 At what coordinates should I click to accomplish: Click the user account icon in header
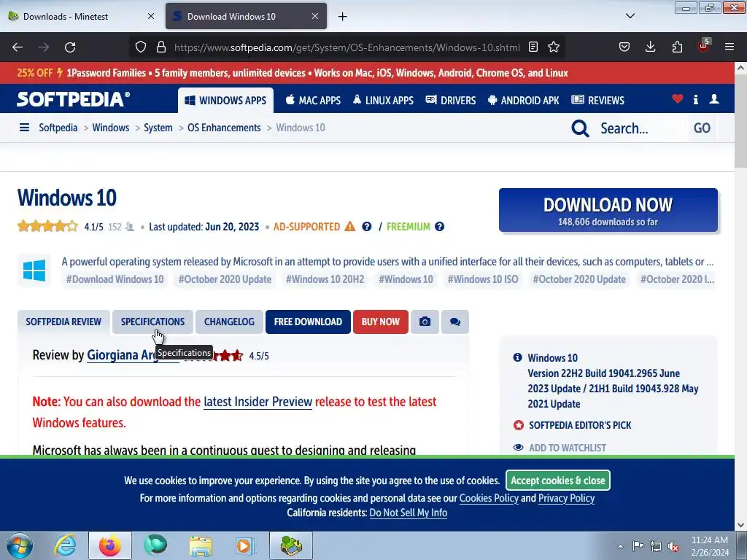coord(714,99)
